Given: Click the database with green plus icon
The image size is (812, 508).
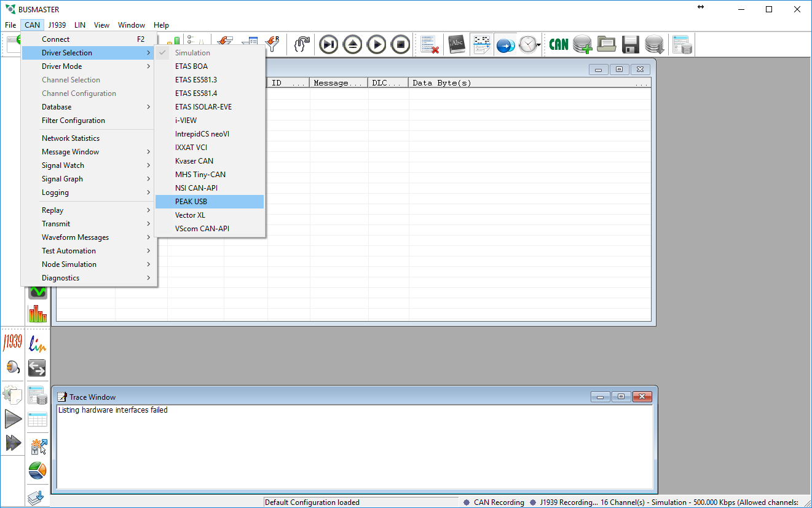Looking at the screenshot, I should pyautogui.click(x=583, y=44).
